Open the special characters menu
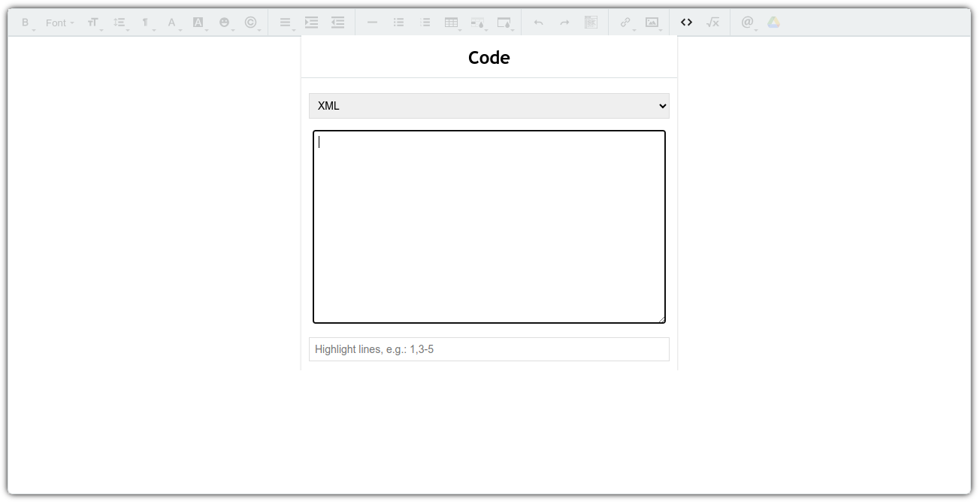The width and height of the screenshot is (980, 504). point(251,23)
